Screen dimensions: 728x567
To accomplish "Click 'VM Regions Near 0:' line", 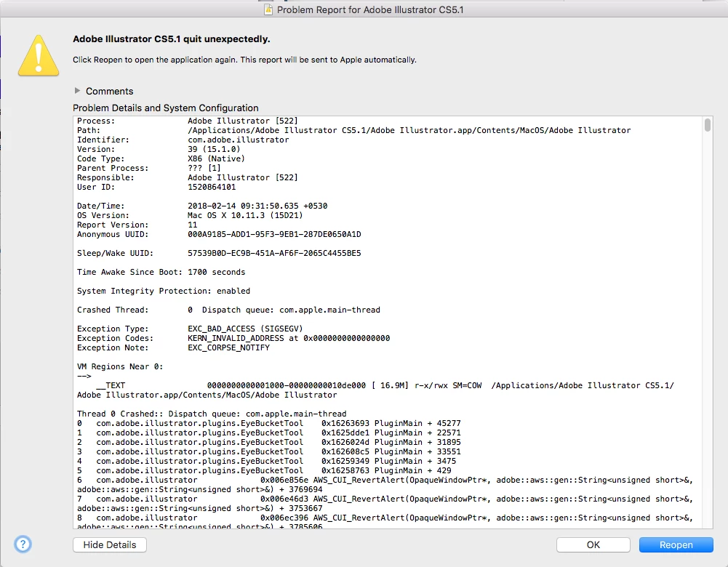I will tap(120, 366).
